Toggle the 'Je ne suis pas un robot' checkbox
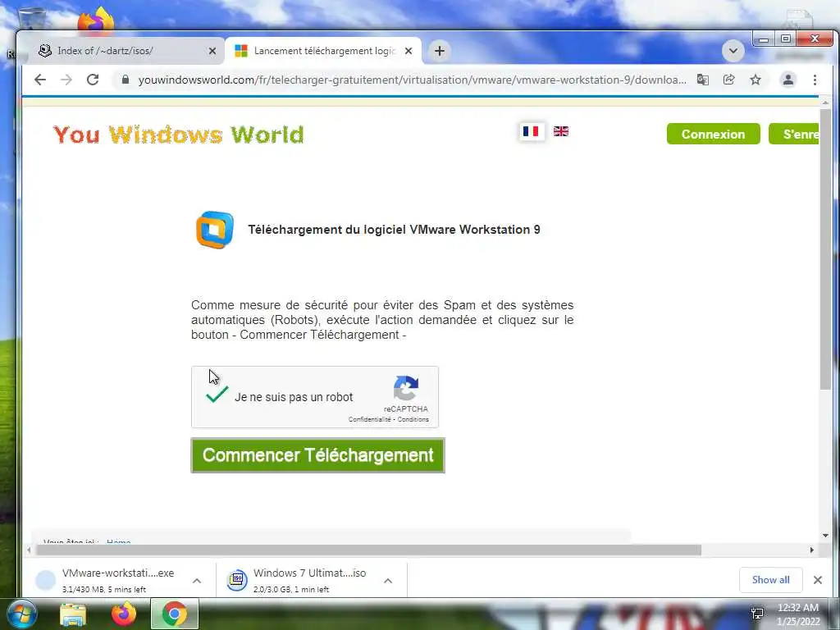The width and height of the screenshot is (840, 630). tap(217, 395)
